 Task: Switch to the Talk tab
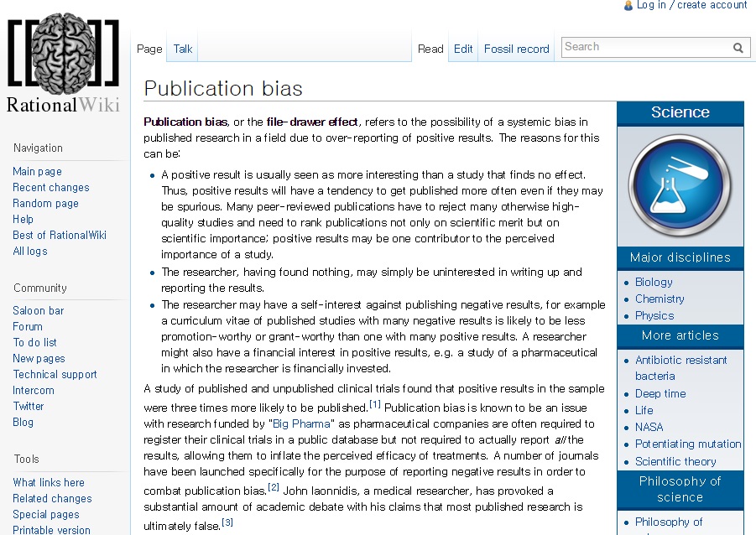pos(183,49)
